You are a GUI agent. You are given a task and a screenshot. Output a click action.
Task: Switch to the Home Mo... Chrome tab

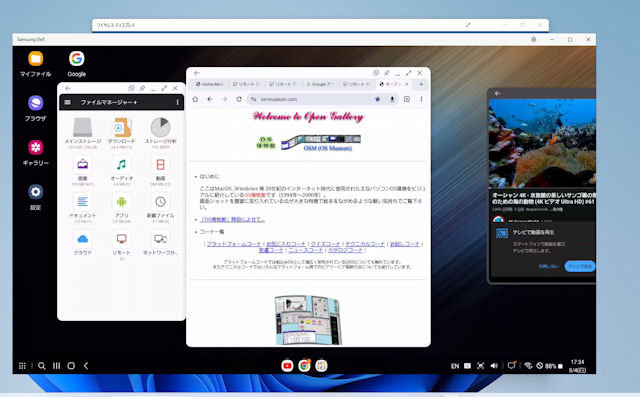[209, 84]
